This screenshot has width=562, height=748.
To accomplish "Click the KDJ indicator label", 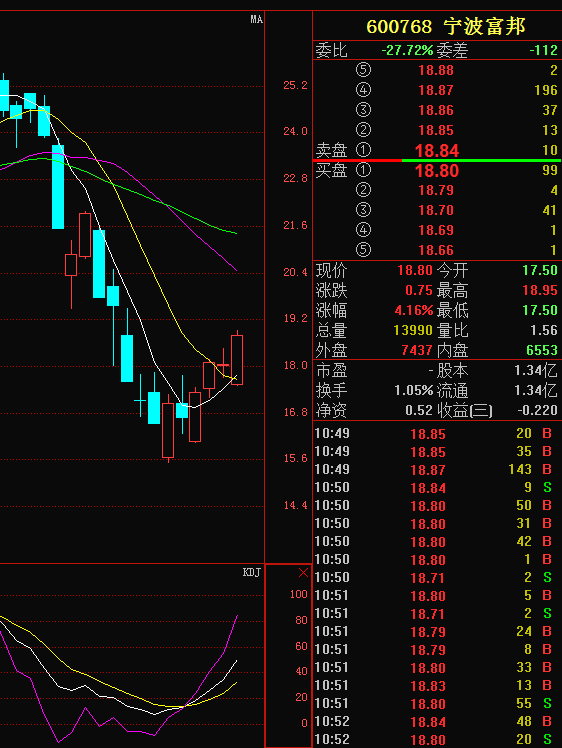I will point(252,572).
